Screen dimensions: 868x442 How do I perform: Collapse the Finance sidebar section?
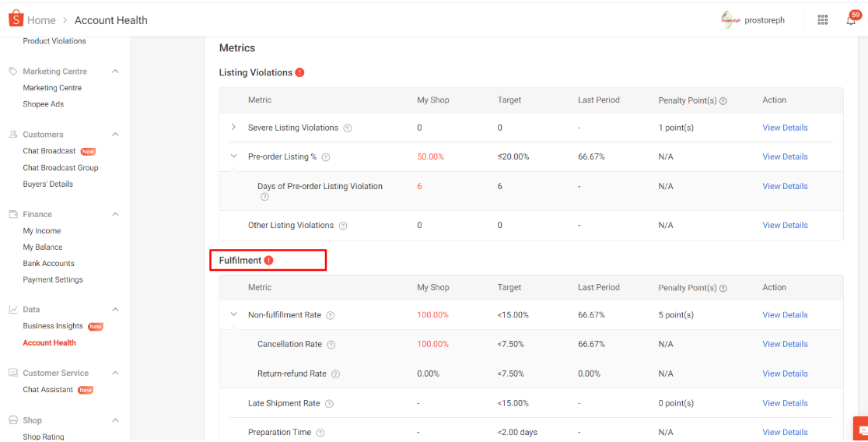pos(115,214)
